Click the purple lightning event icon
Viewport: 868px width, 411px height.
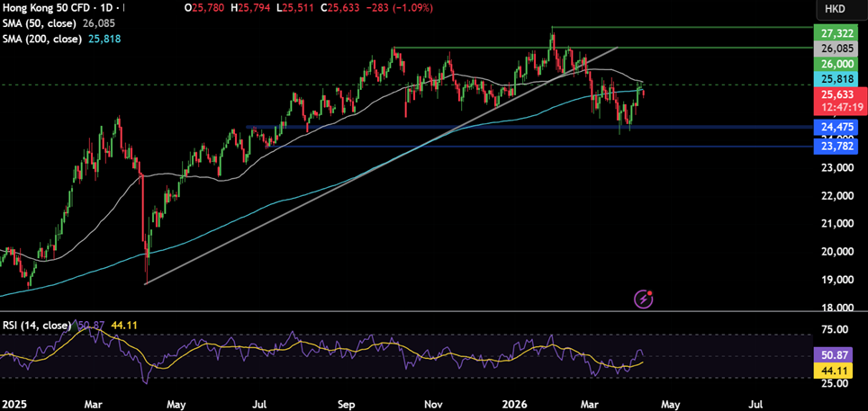(x=643, y=297)
